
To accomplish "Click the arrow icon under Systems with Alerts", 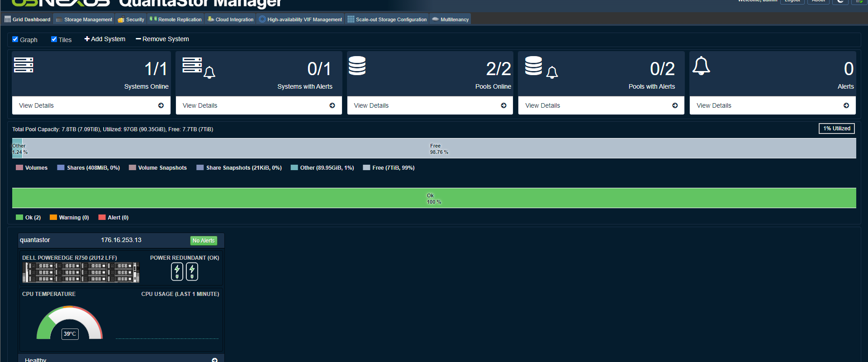I will (x=332, y=105).
